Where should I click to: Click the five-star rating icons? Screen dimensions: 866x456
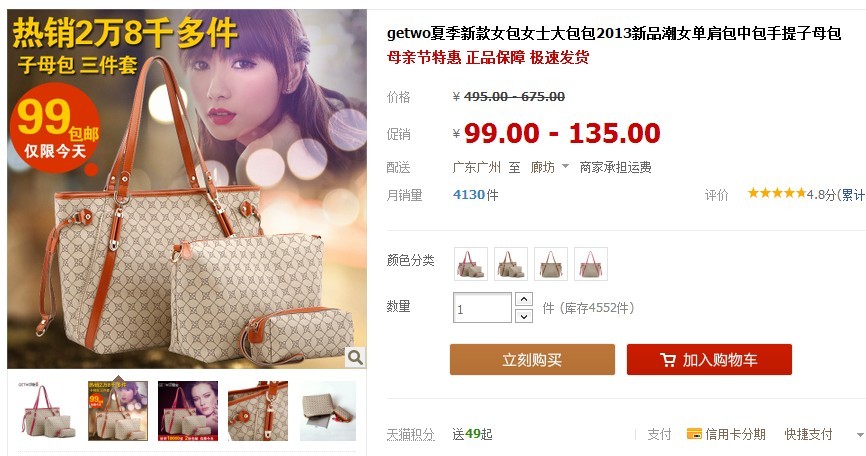[x=777, y=193]
